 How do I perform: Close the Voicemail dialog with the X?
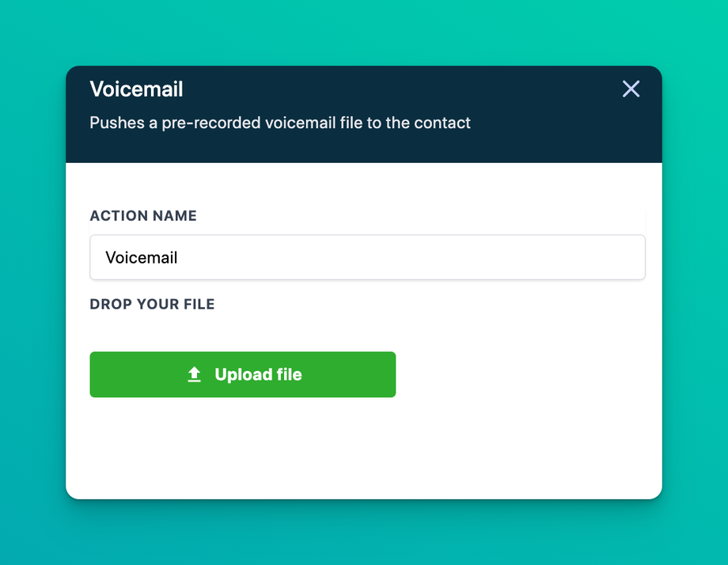tap(631, 89)
